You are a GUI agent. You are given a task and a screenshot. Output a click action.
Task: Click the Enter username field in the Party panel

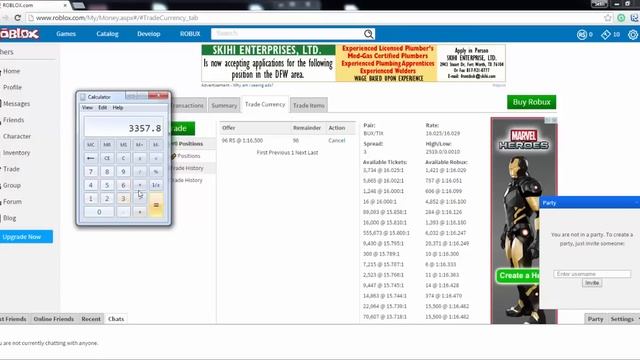[x=592, y=274]
